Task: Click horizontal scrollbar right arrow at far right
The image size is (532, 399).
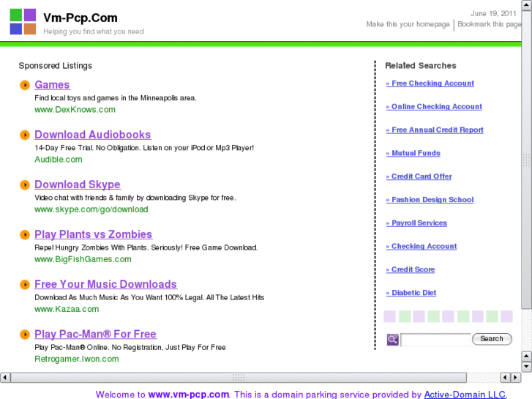Action: point(516,378)
